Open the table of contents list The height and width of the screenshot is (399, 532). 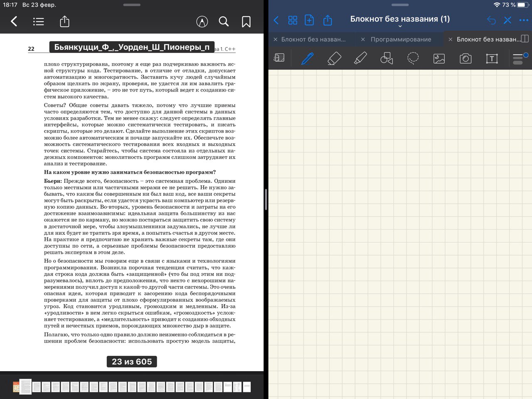tap(39, 22)
